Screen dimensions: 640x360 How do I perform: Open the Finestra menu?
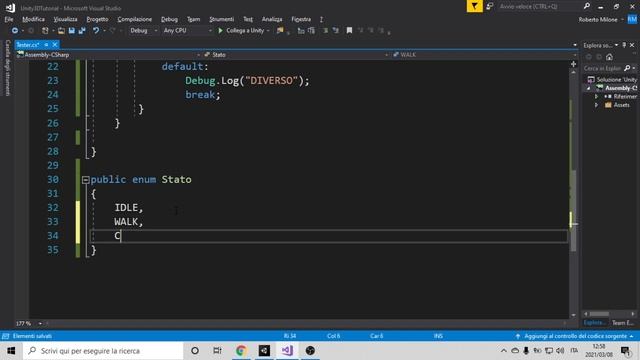(x=301, y=19)
